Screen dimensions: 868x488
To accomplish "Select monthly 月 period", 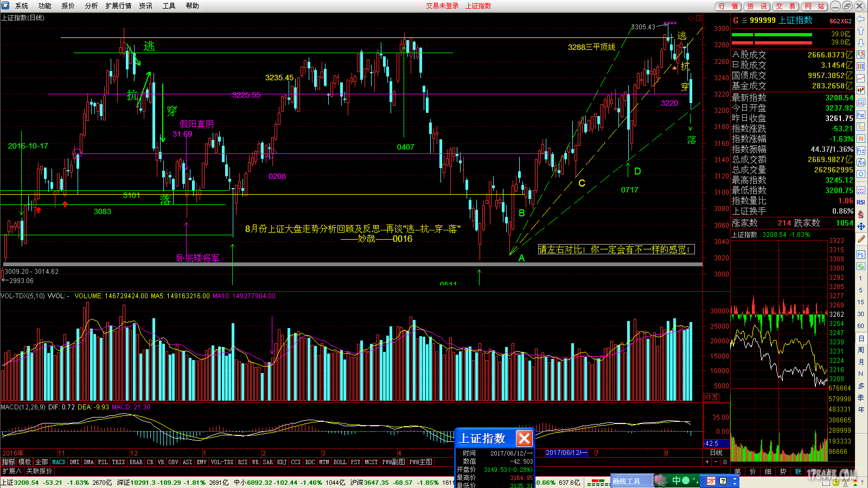I will (860, 362).
